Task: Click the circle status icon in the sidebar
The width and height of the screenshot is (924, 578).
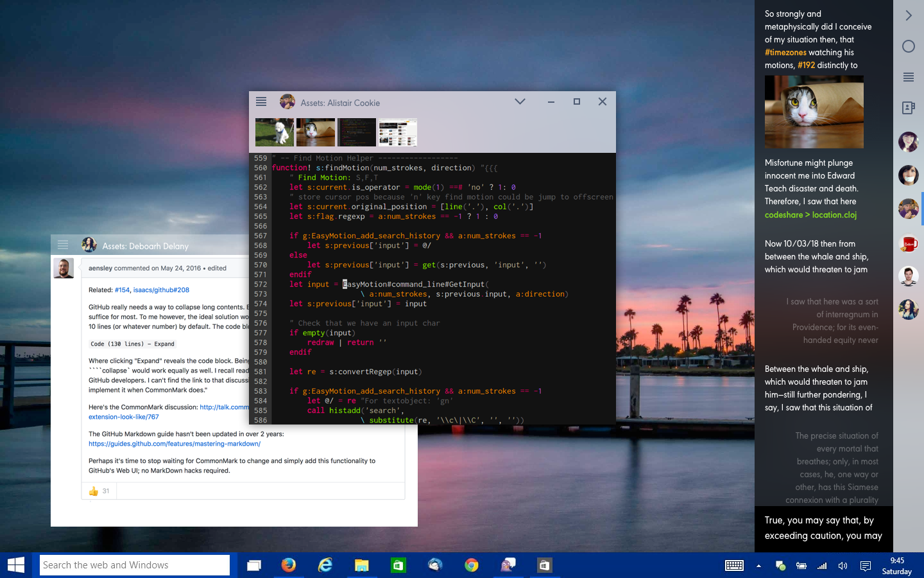Action: point(909,46)
